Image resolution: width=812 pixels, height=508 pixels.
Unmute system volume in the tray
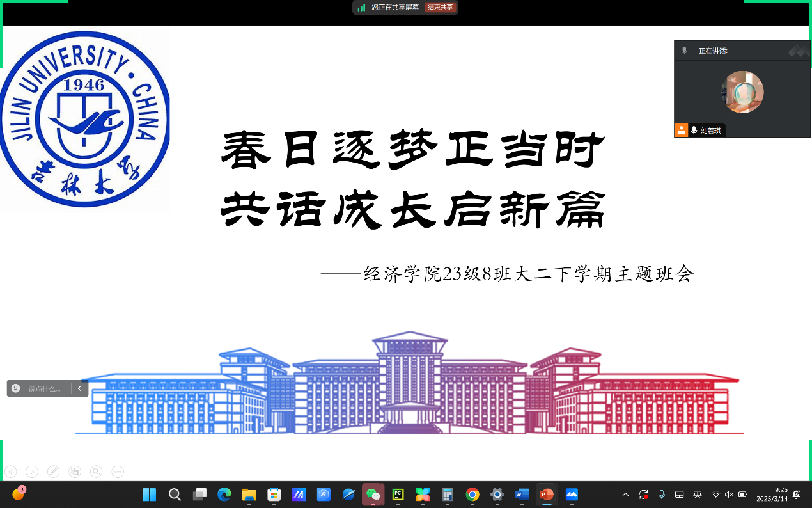(729, 495)
